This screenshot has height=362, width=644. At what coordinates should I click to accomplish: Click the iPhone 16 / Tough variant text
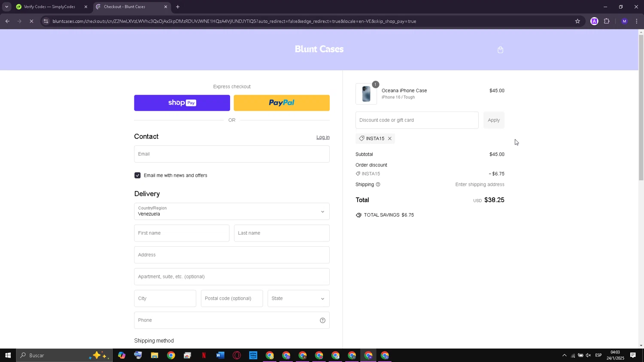click(x=398, y=97)
